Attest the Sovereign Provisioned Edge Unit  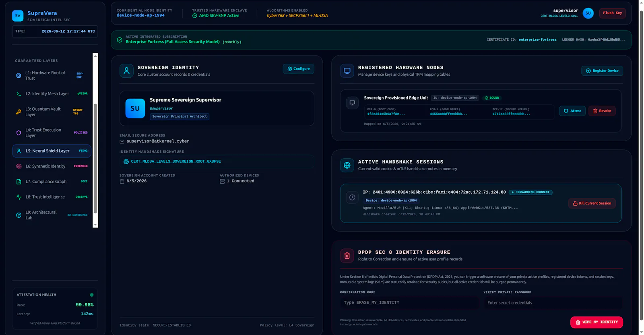(x=572, y=111)
